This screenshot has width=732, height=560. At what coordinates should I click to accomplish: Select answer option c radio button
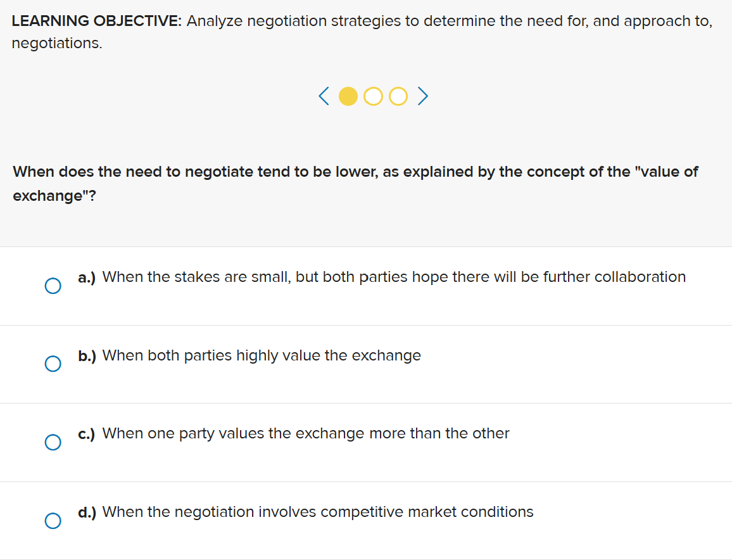tap(53, 442)
